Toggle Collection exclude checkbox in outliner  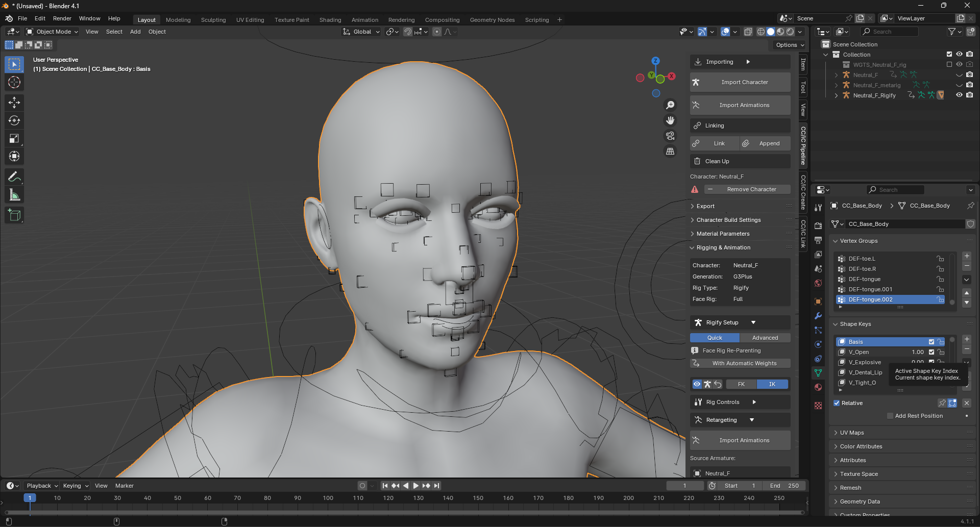pyautogui.click(x=949, y=55)
